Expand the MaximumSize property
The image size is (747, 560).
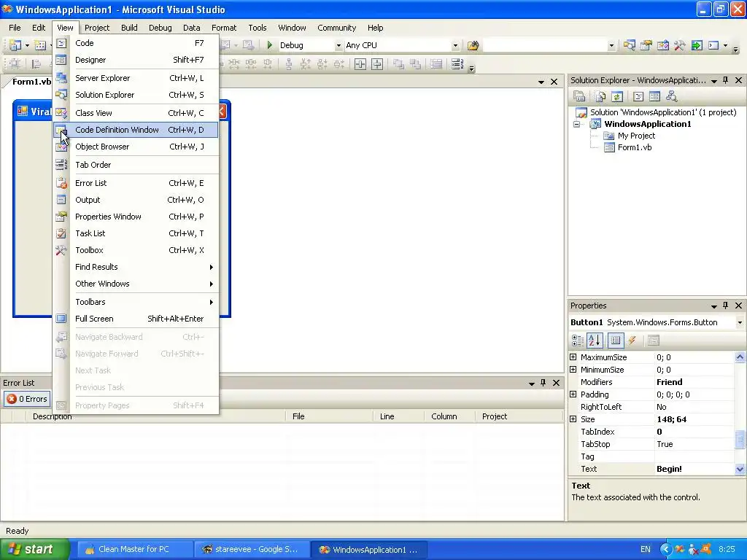tap(573, 357)
